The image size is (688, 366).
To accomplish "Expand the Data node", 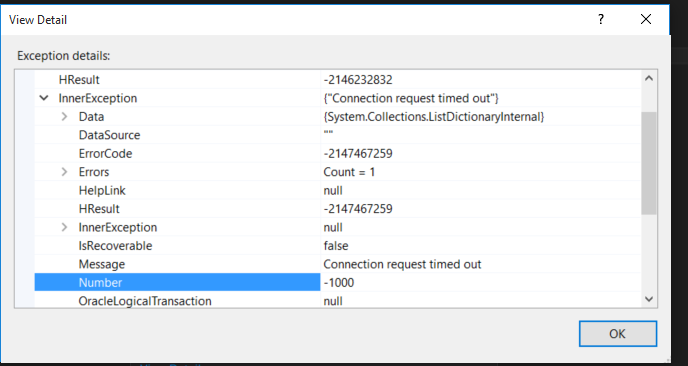I will (64, 117).
